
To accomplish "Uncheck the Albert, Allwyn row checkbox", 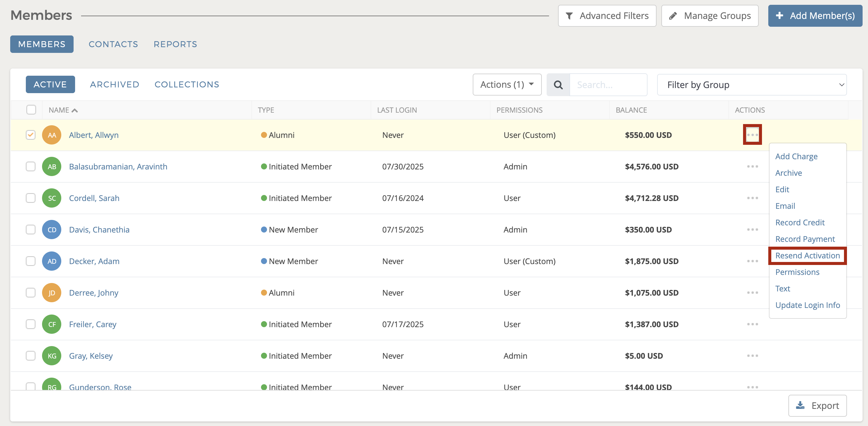I will 31,135.
